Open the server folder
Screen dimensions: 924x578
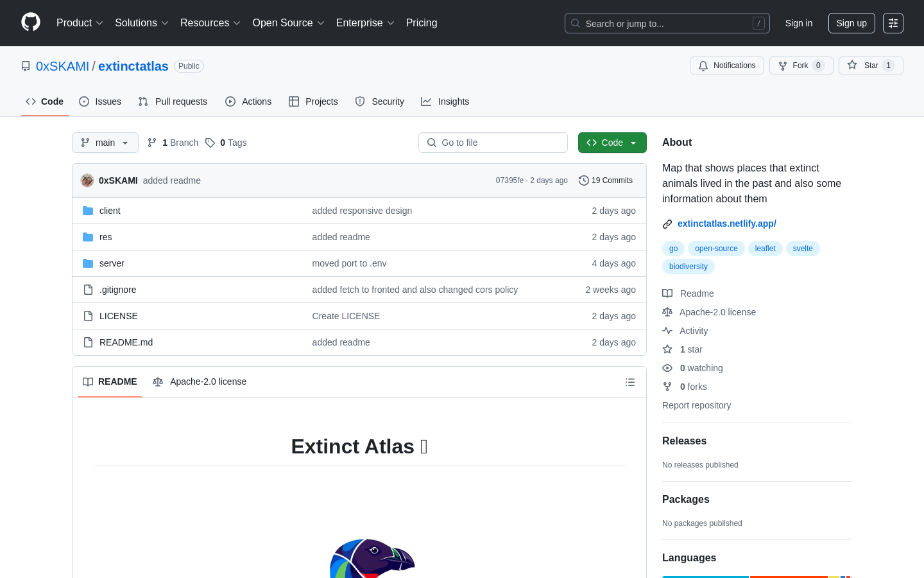112,263
